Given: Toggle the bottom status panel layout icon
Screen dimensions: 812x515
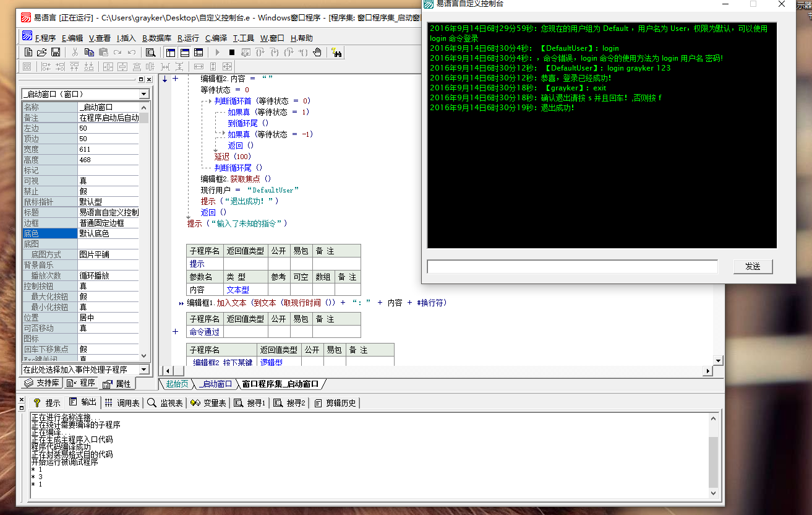Looking at the screenshot, I should [x=184, y=53].
